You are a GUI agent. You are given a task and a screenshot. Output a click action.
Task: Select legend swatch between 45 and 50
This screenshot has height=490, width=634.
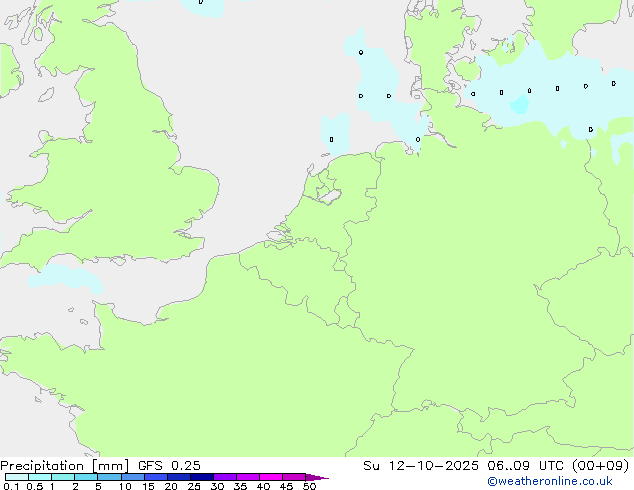[294, 477]
